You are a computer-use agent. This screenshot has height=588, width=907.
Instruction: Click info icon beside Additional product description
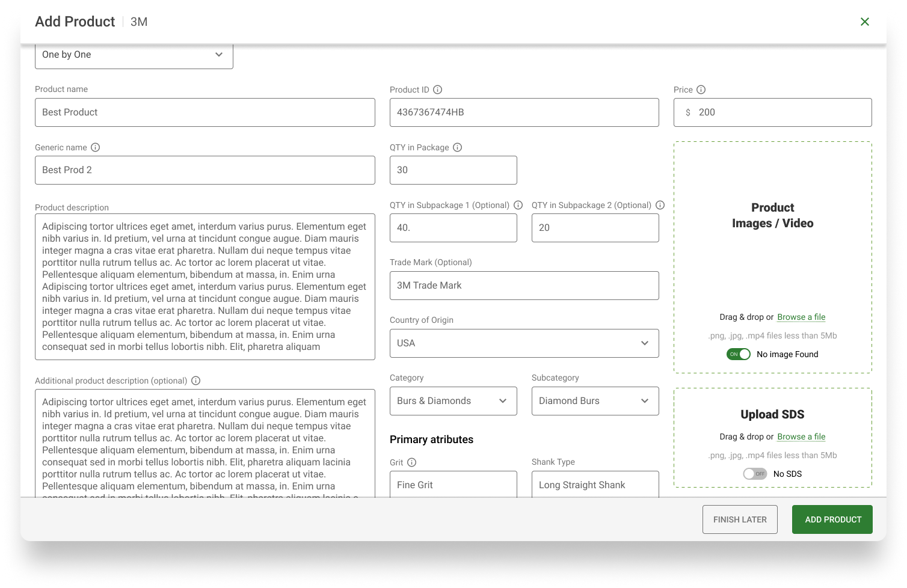(x=196, y=381)
